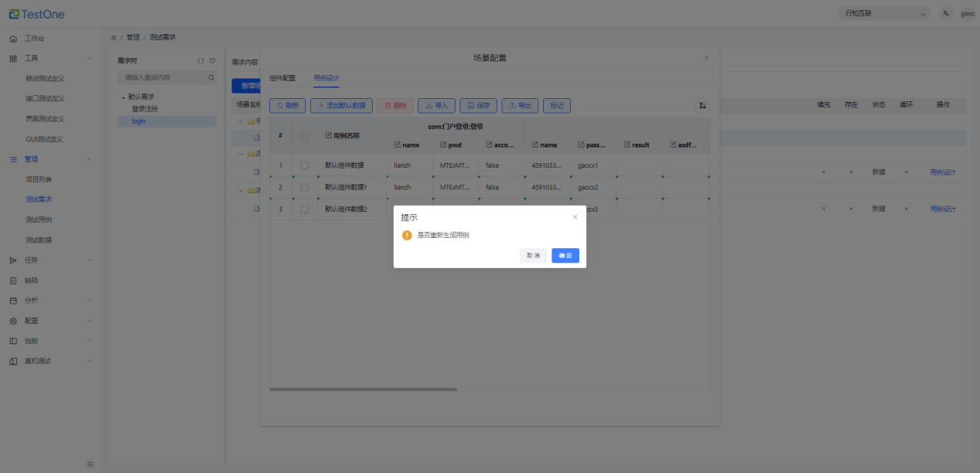Click the breadcrumb menu toggle icon
This screenshot has height=473, width=980.
[114, 37]
